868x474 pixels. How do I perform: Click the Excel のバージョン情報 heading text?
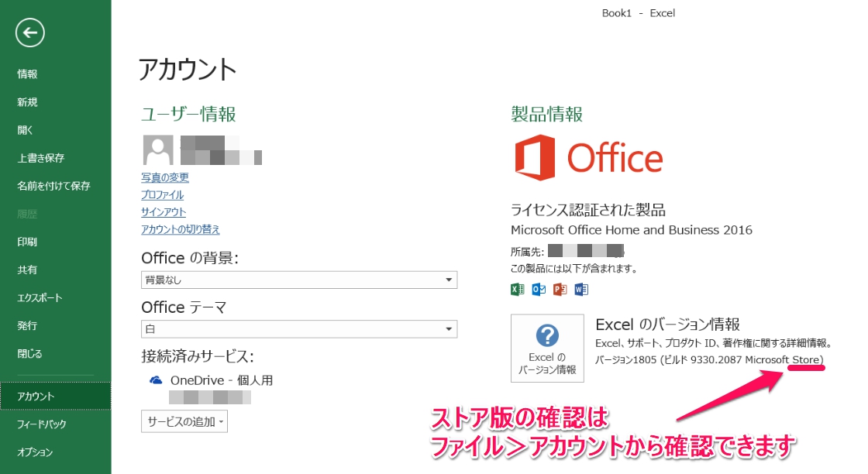click(x=667, y=324)
